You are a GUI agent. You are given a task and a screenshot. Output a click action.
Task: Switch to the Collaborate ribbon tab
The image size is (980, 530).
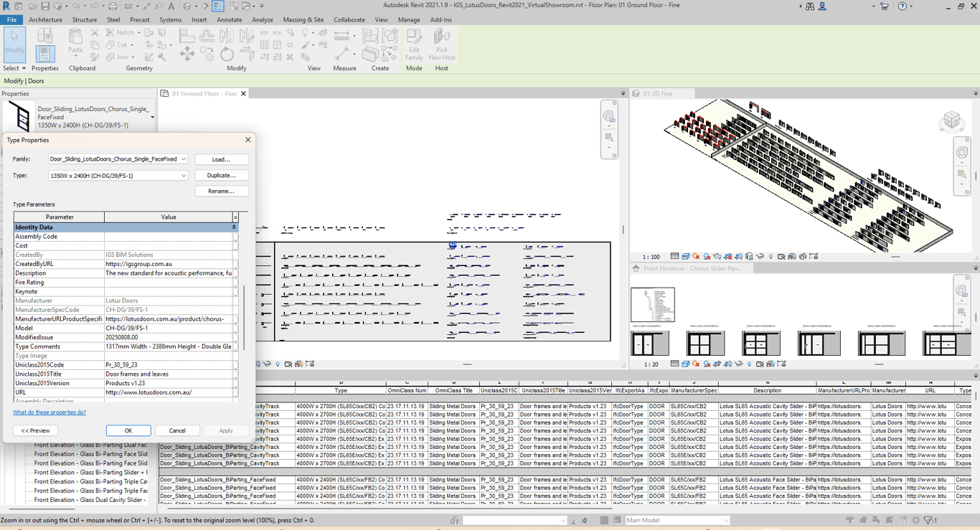(x=349, y=20)
